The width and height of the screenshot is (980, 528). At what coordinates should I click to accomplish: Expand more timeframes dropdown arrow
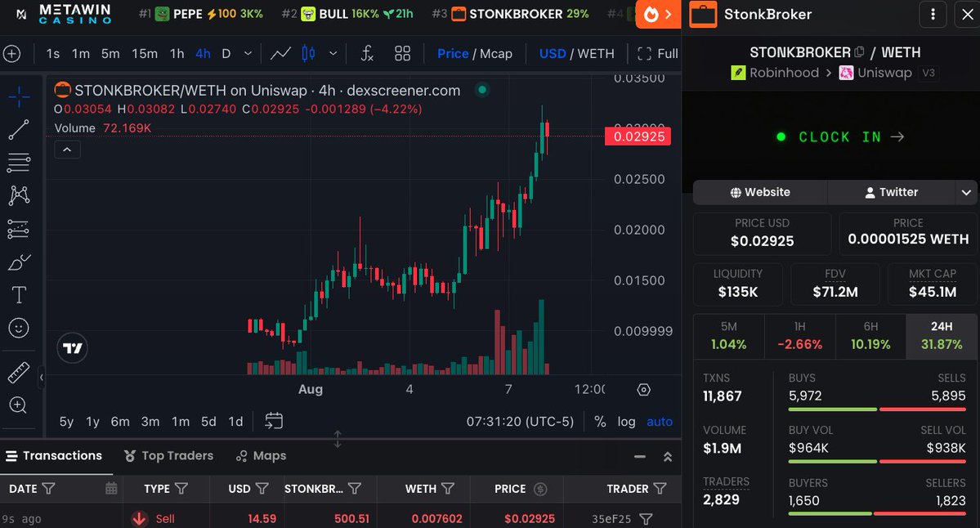[248, 54]
